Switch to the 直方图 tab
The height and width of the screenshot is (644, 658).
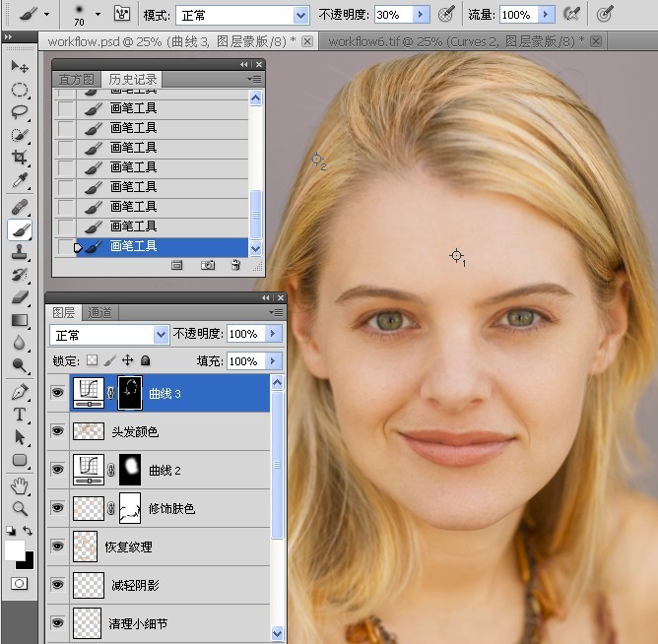(77, 79)
